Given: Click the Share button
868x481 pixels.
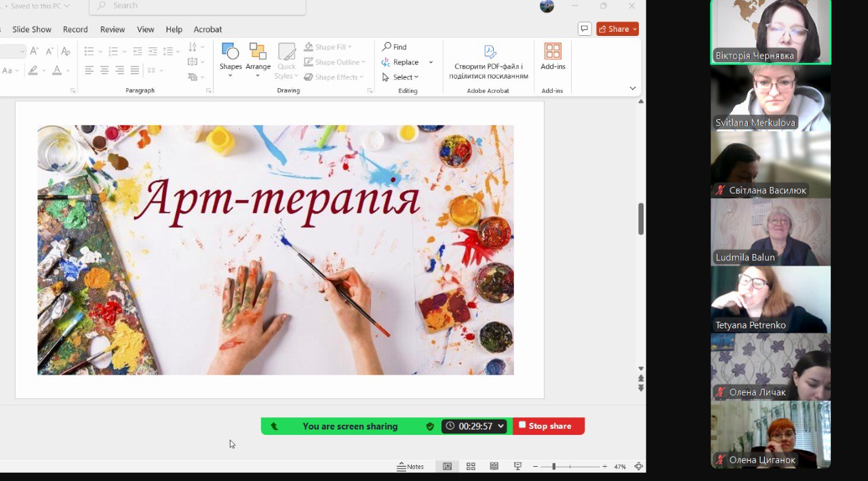Looking at the screenshot, I should point(617,29).
